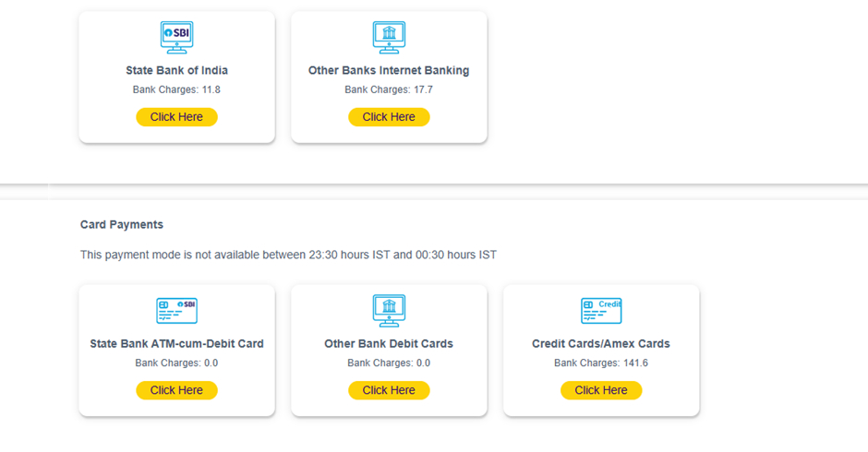Click the SBI monitor icon

(176, 37)
